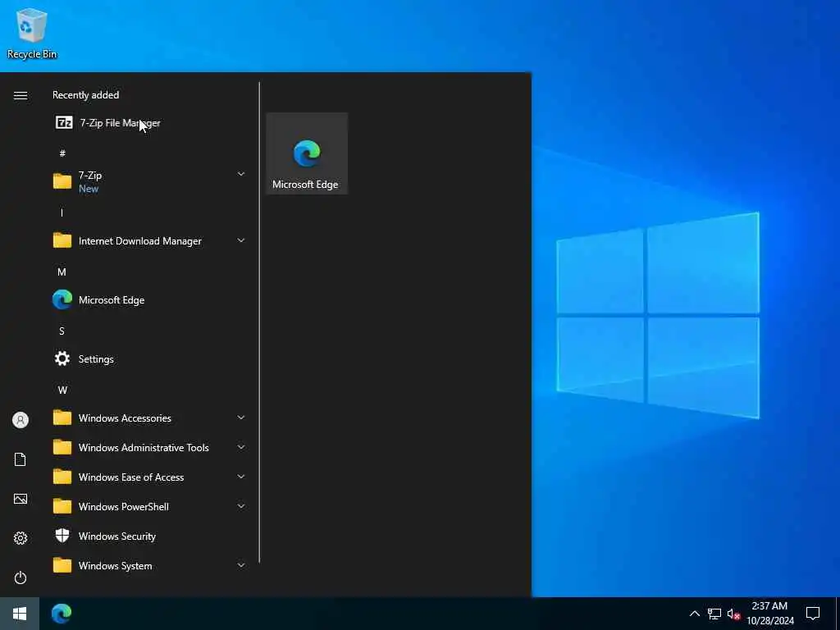Screen dimensions: 840x630
Task: Open the Power options icon
Action: pyautogui.click(x=21, y=577)
